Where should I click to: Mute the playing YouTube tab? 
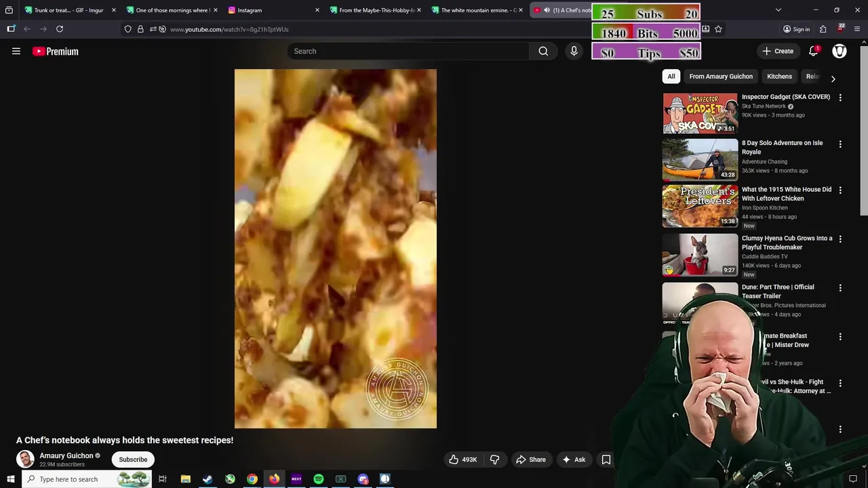tap(547, 10)
